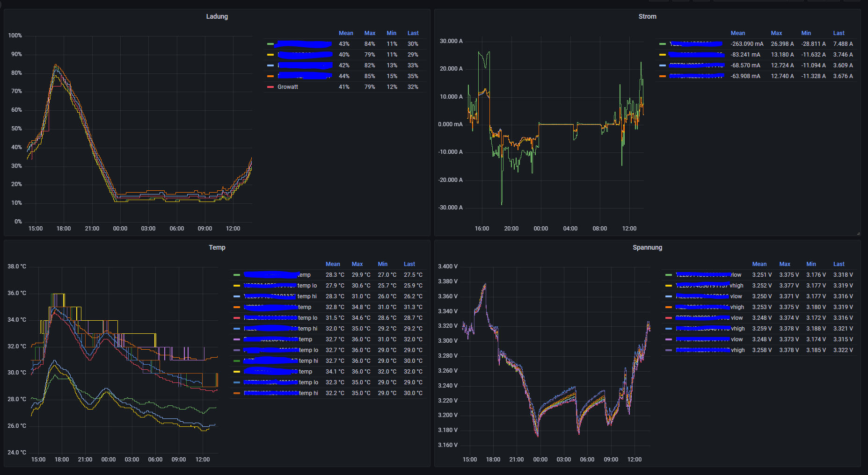This screenshot has height=475, width=868.
Task: Open orange swatch of Spannung vhigh 3.253 V series
Action: tap(668, 307)
